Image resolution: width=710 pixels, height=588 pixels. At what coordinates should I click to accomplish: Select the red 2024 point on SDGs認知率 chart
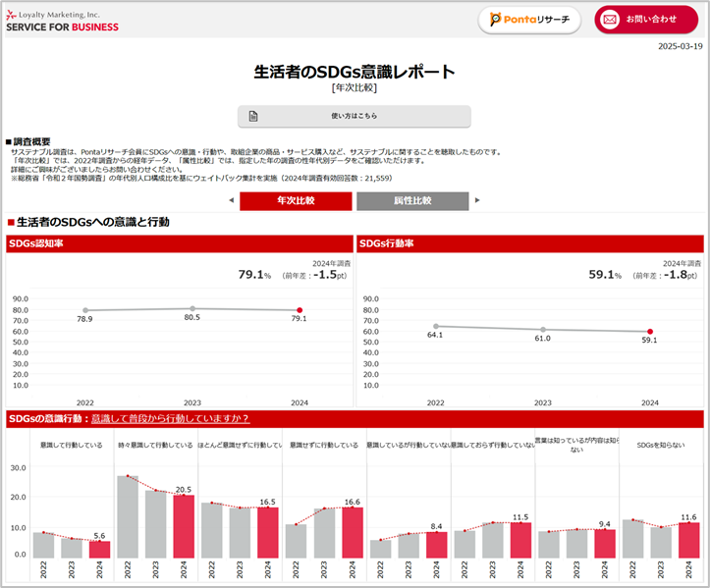tap(300, 310)
